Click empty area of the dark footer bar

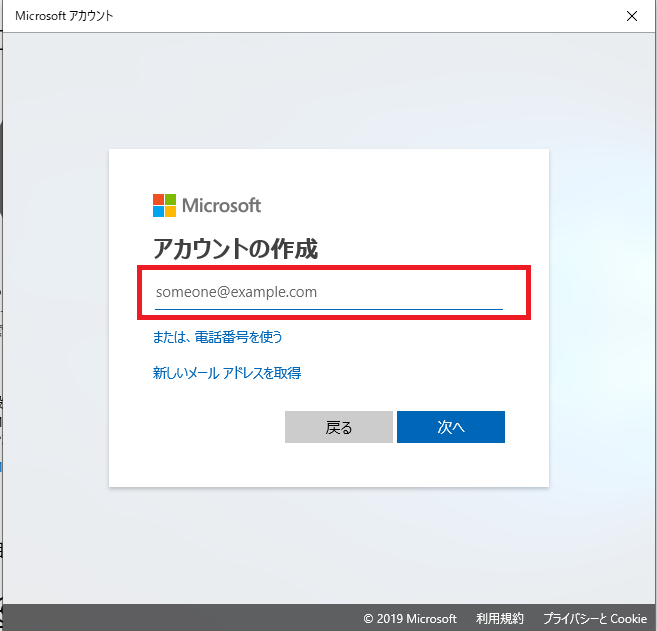(x=180, y=618)
